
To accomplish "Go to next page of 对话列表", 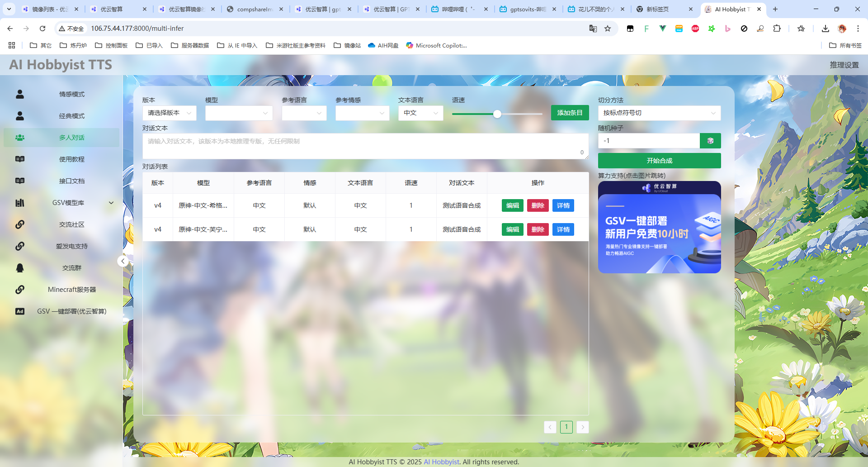I will coord(583,427).
